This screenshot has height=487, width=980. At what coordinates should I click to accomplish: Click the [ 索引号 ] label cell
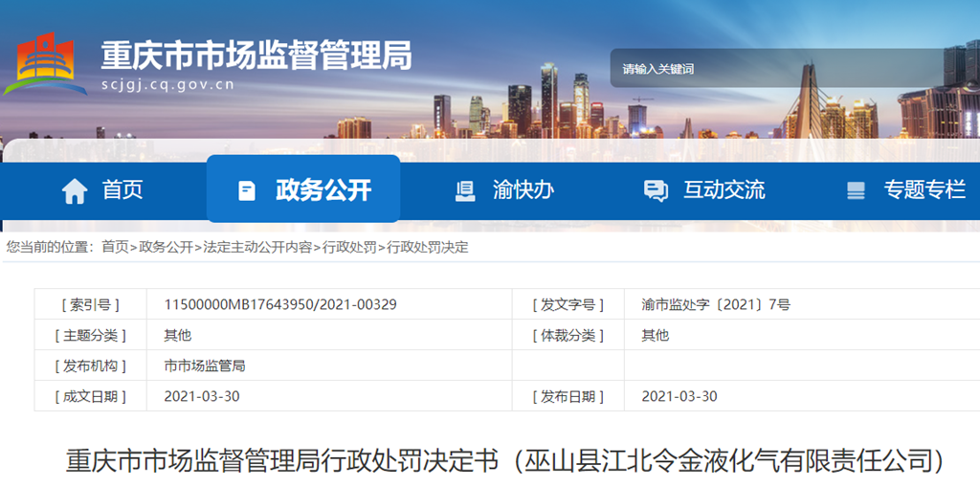click(x=91, y=305)
